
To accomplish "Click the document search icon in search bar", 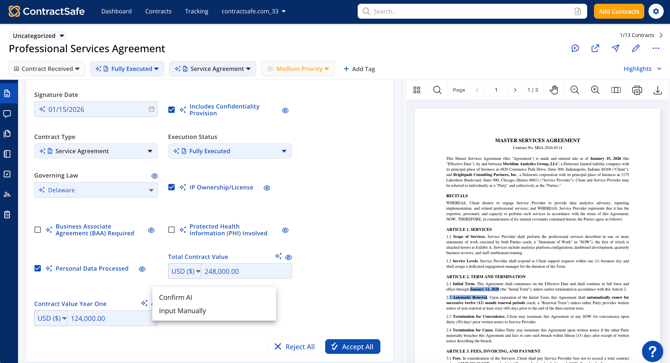I will point(578,12).
